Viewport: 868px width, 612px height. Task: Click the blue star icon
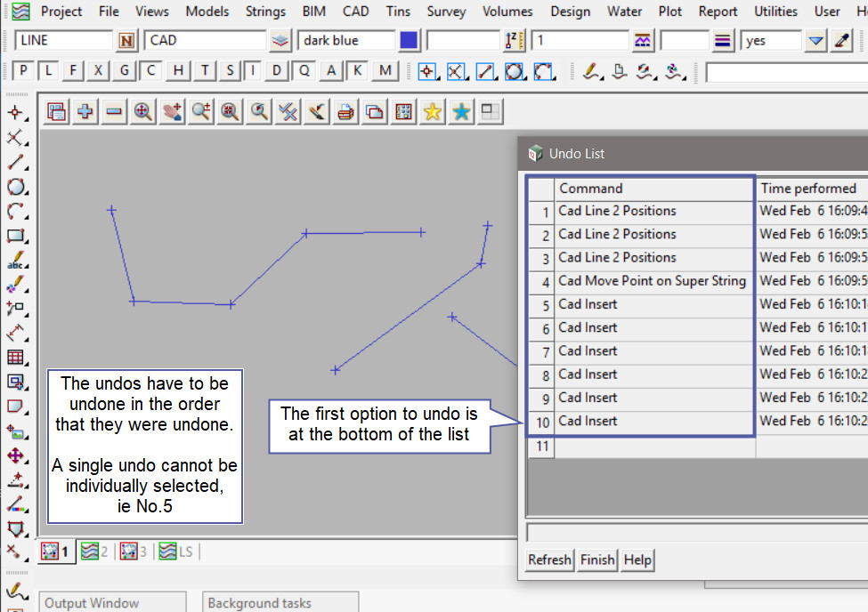tap(461, 112)
